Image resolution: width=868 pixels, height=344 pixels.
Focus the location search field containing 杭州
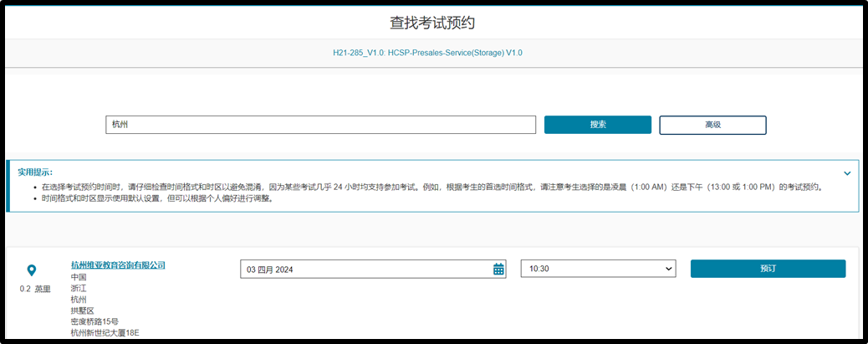320,125
